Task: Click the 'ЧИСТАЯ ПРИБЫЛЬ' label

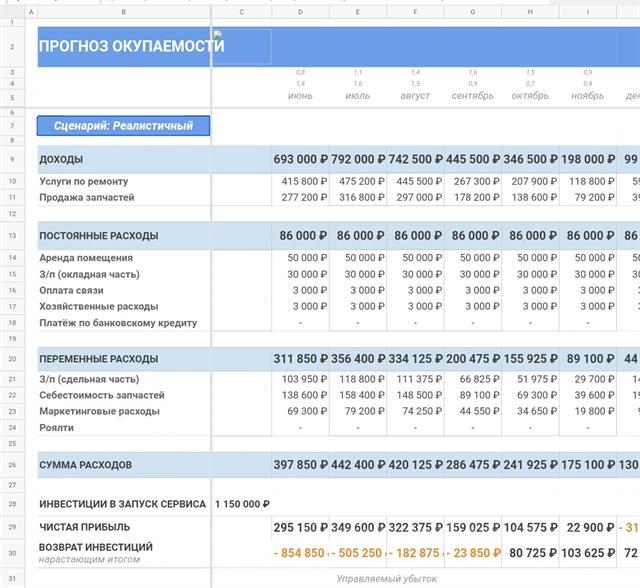Action: [84, 527]
